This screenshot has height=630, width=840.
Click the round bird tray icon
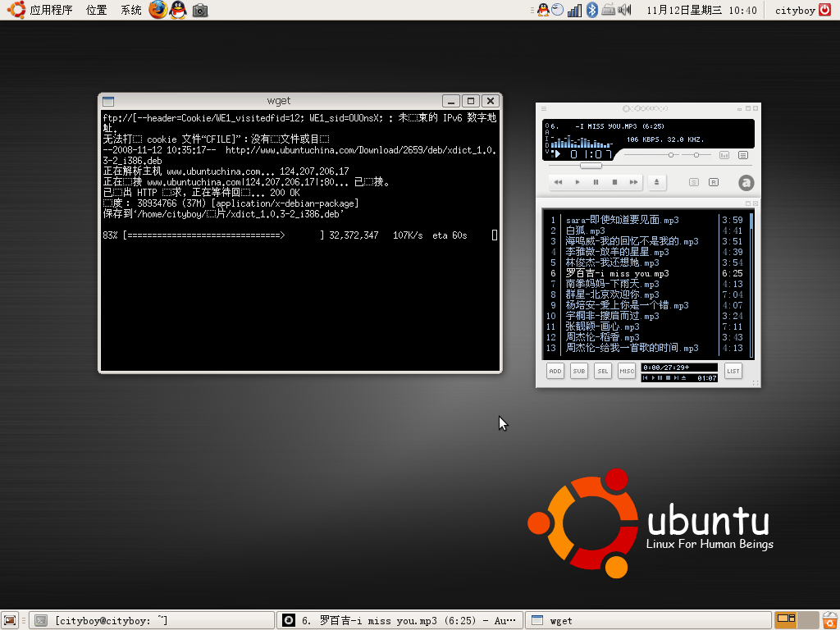click(x=558, y=10)
